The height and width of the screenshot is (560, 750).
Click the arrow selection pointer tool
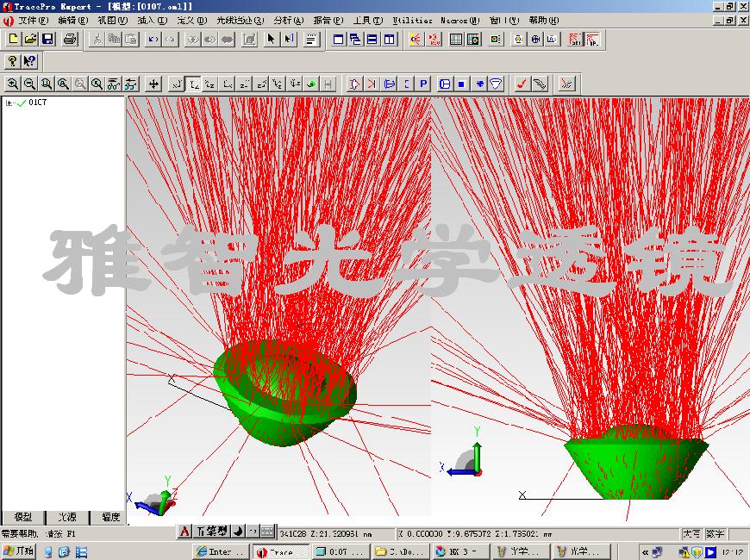[271, 39]
